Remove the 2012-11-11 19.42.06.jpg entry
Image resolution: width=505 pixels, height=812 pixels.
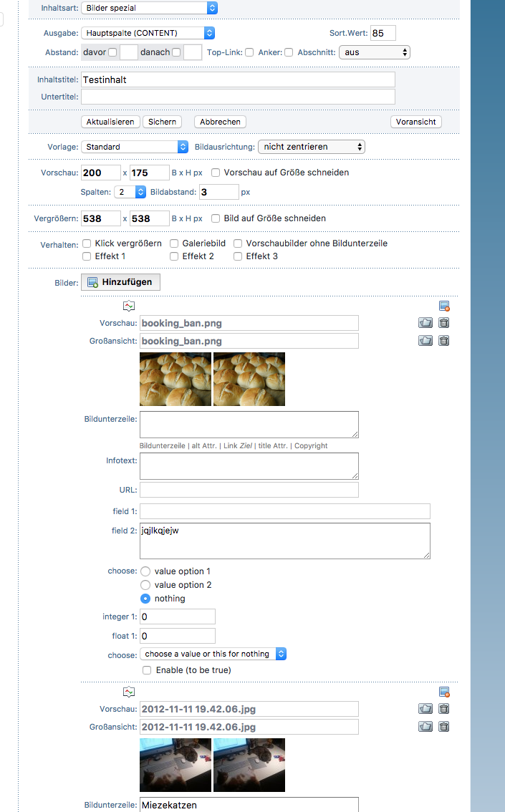click(x=444, y=692)
